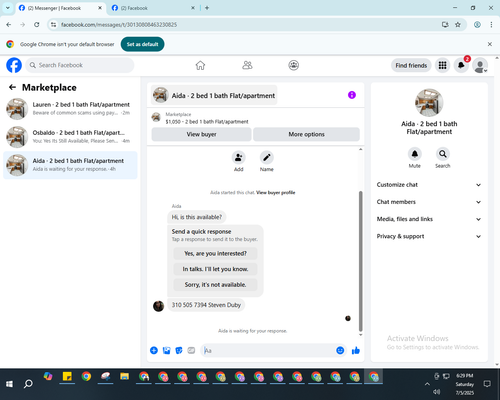Close the Messenger browser tab
This screenshot has height=400, width=500.
[x=100, y=8]
